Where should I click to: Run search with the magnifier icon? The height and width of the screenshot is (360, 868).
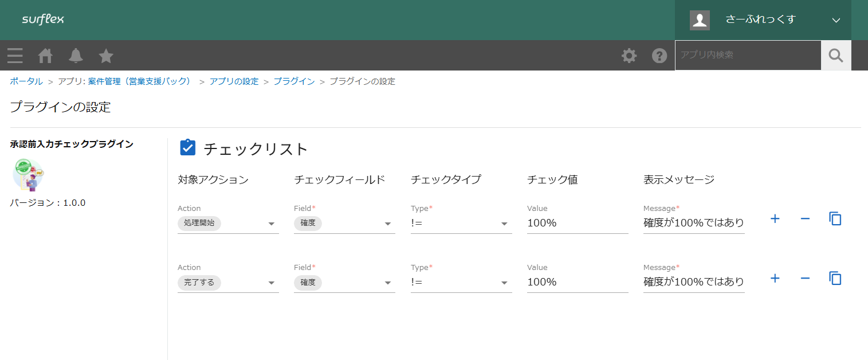click(835, 55)
